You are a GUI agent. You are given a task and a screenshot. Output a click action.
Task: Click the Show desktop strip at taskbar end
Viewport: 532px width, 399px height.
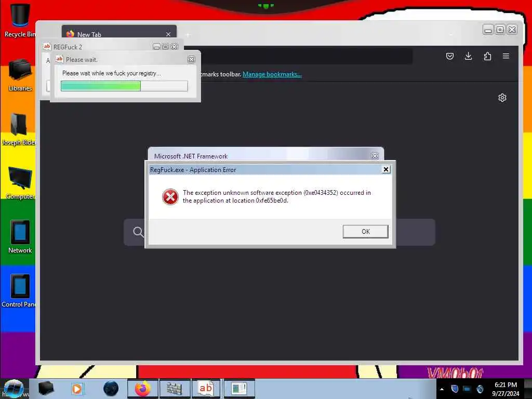tap(528, 389)
